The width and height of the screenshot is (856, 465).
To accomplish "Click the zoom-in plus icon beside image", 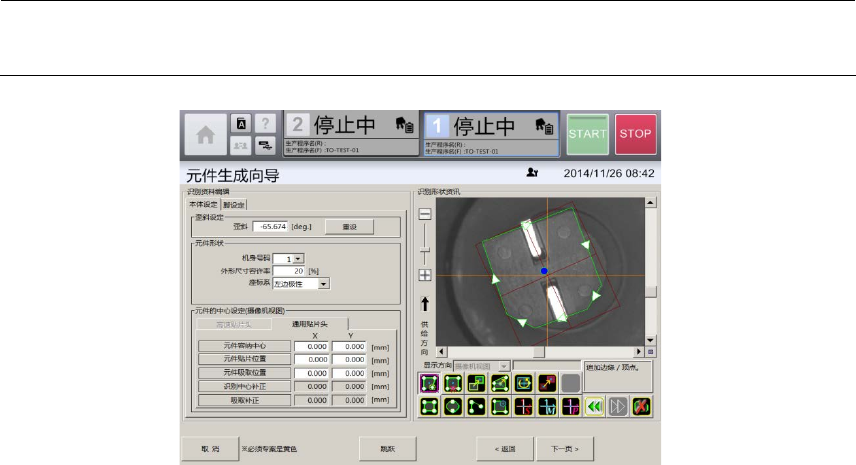I will [x=424, y=275].
